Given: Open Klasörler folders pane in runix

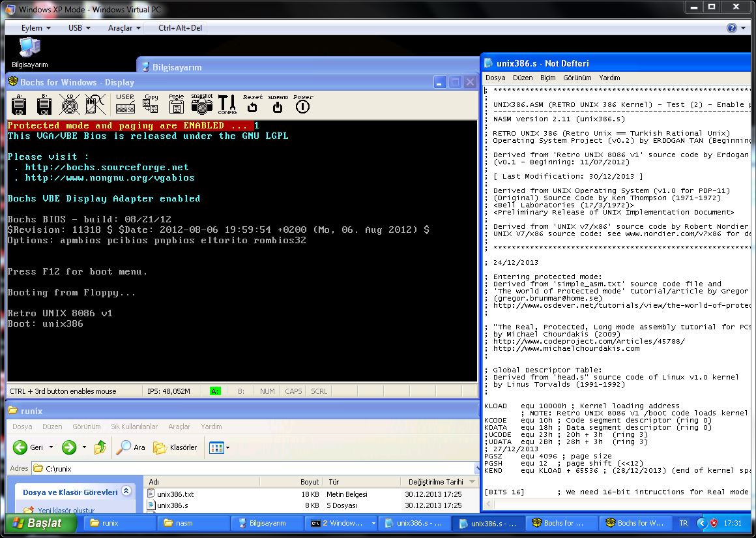Looking at the screenshot, I should point(175,447).
